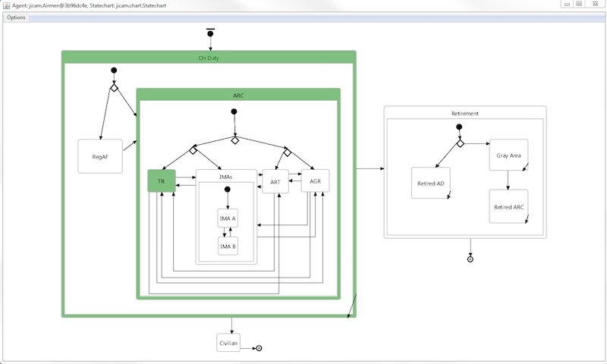Image resolution: width=607 pixels, height=364 pixels.
Task: Select the IMA A state
Action: (228, 218)
